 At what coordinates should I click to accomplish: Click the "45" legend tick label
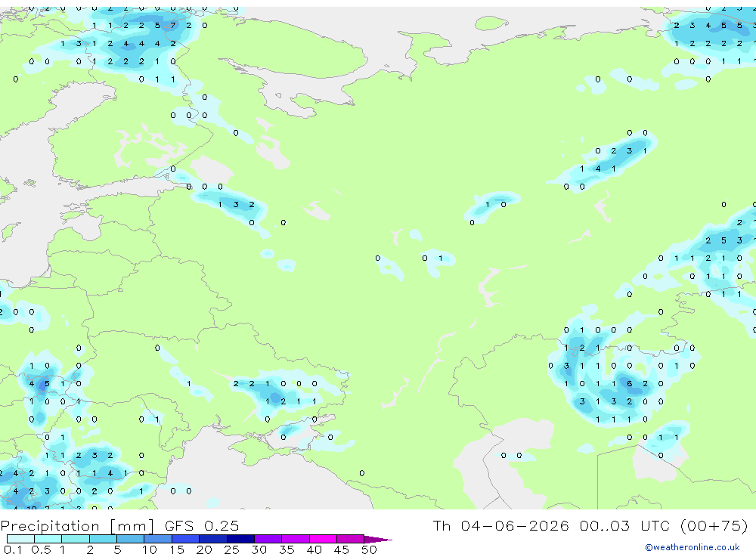click(342, 549)
